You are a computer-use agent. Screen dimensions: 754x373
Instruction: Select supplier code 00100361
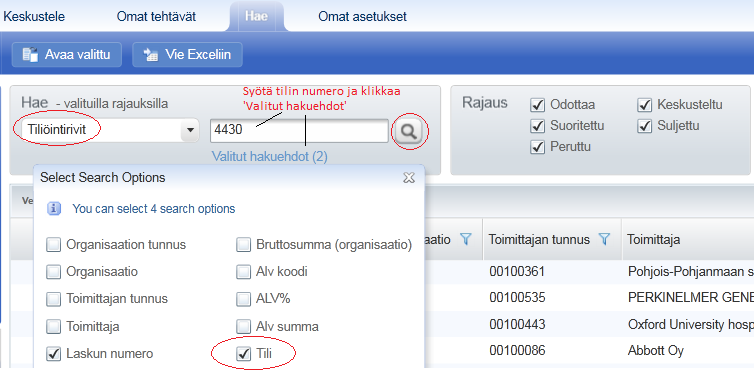click(x=517, y=272)
